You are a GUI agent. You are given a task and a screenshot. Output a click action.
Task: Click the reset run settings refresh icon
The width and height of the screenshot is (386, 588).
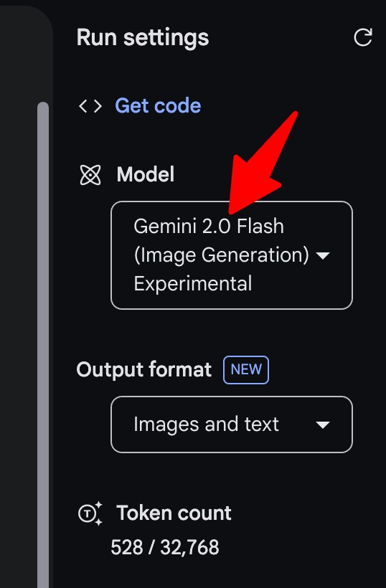(x=363, y=37)
